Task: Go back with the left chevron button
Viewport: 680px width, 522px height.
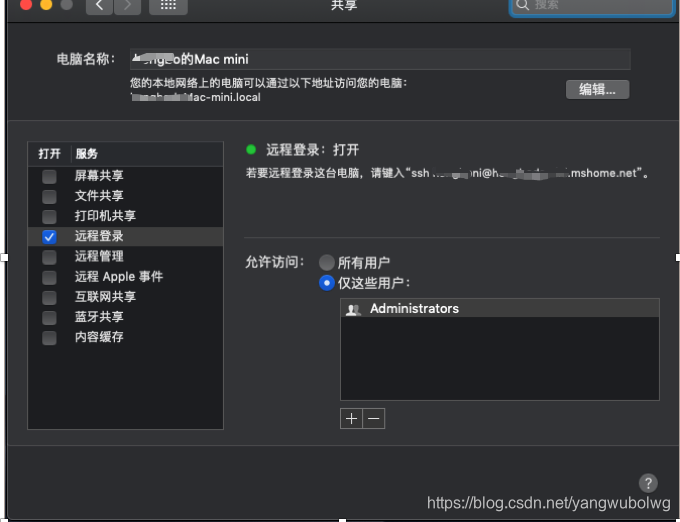Action: 99,6
